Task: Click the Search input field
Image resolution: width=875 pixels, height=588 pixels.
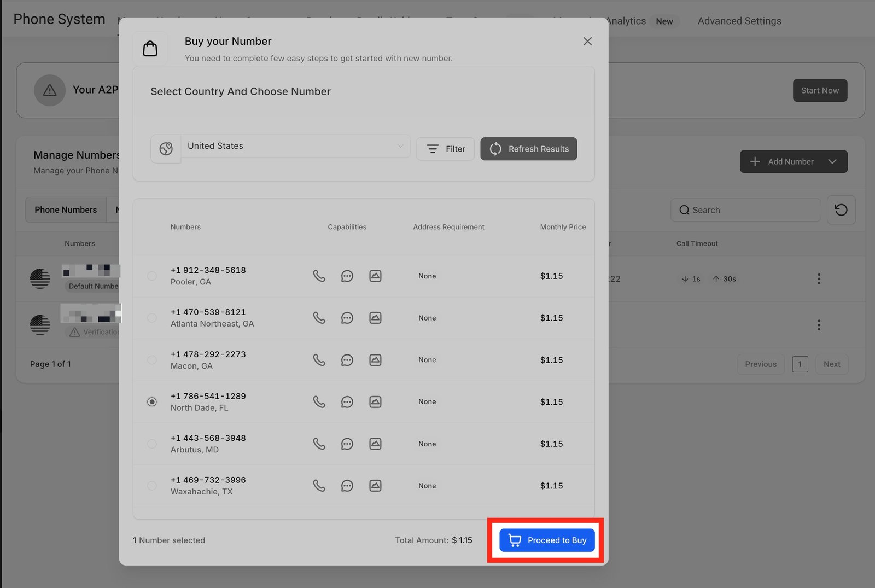Action: (745, 210)
